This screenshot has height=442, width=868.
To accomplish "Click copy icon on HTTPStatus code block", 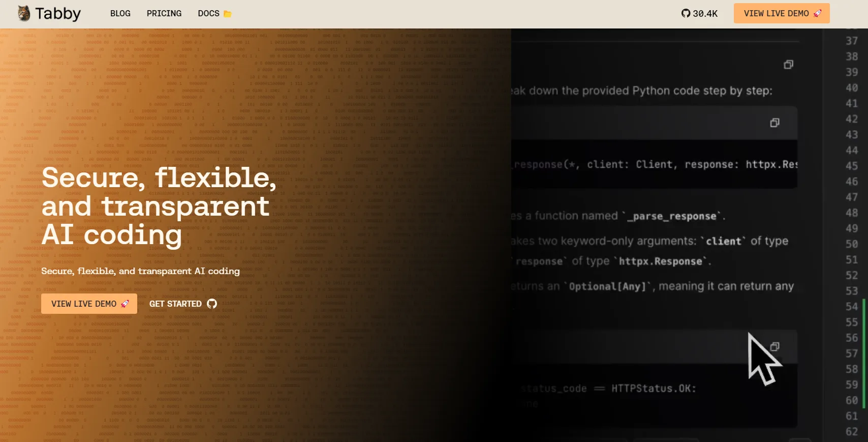I will (774, 347).
